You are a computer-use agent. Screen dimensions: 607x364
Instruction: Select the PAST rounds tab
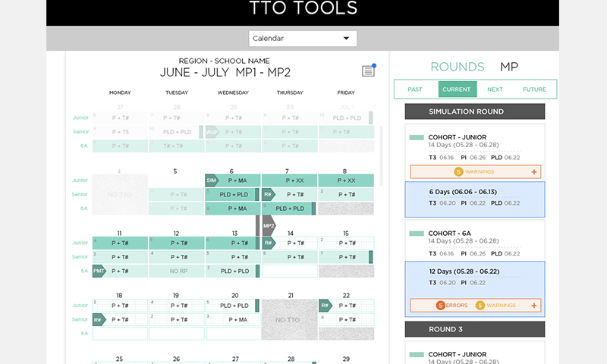coord(414,89)
